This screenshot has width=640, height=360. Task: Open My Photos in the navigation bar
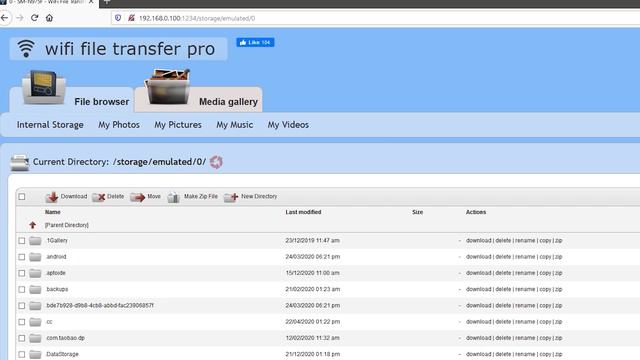click(119, 125)
